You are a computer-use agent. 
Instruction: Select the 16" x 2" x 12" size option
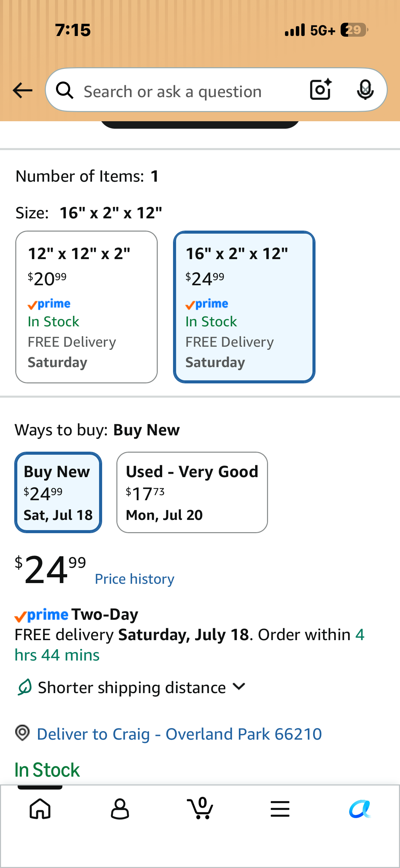[244, 307]
